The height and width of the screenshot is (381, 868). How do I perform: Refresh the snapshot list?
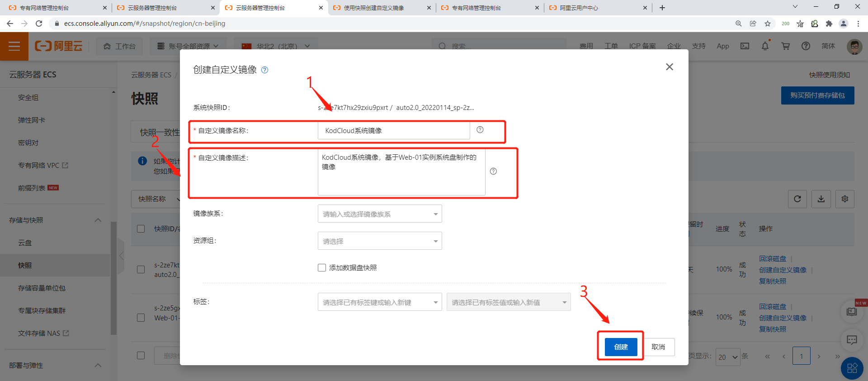click(x=797, y=199)
